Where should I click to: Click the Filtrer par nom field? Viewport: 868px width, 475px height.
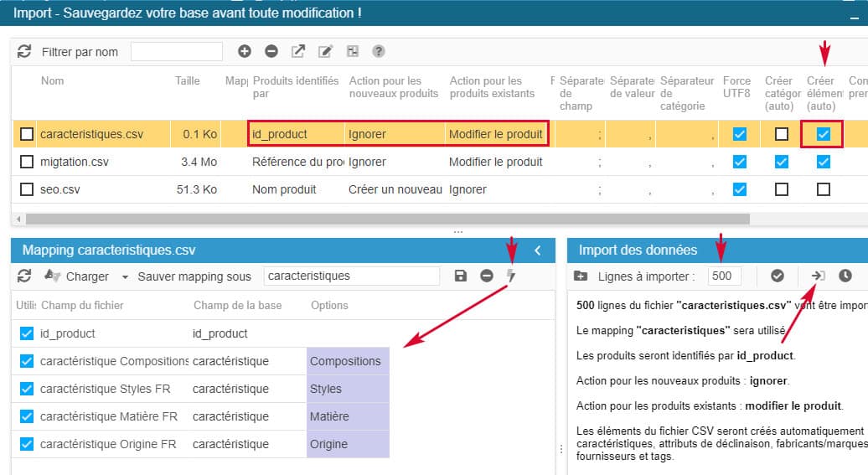click(176, 52)
